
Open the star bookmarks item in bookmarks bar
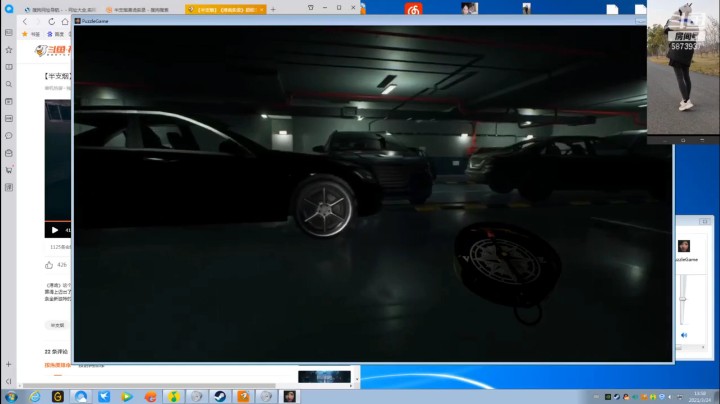click(x=31, y=34)
